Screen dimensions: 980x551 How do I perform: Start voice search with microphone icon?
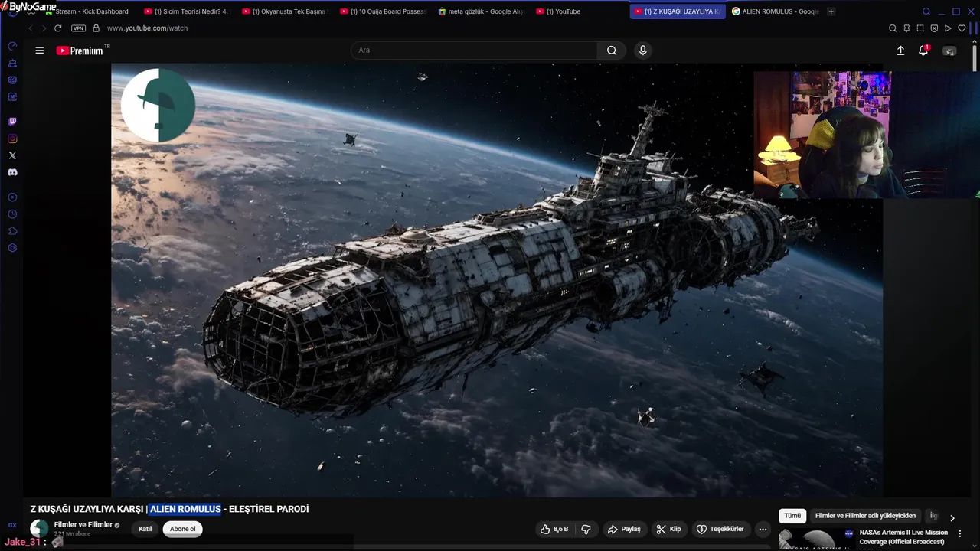[x=642, y=51]
